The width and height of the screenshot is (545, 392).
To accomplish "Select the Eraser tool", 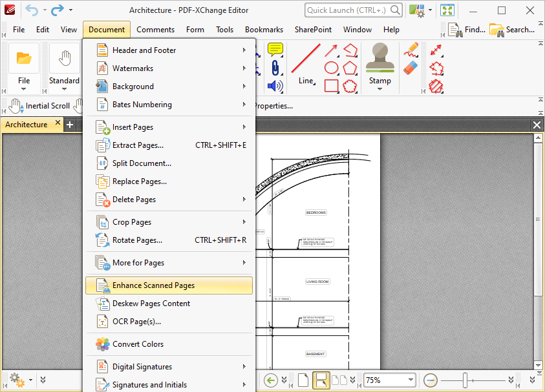I will click(x=411, y=68).
